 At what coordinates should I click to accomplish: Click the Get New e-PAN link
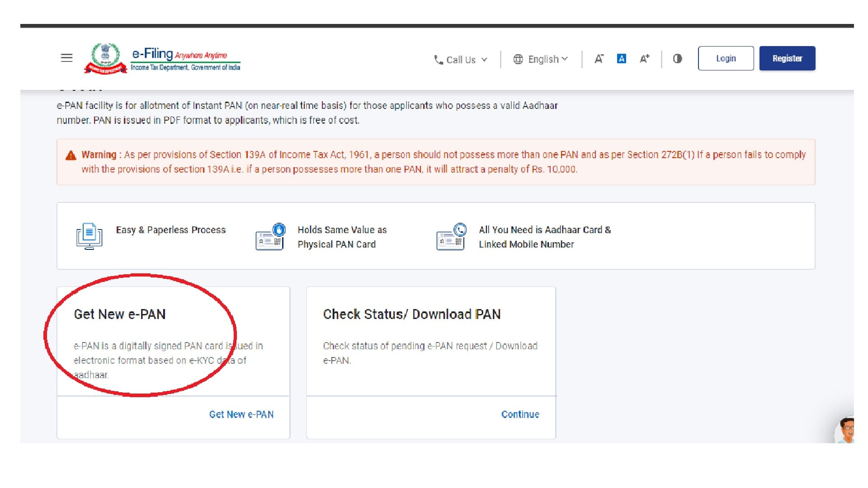tap(241, 414)
